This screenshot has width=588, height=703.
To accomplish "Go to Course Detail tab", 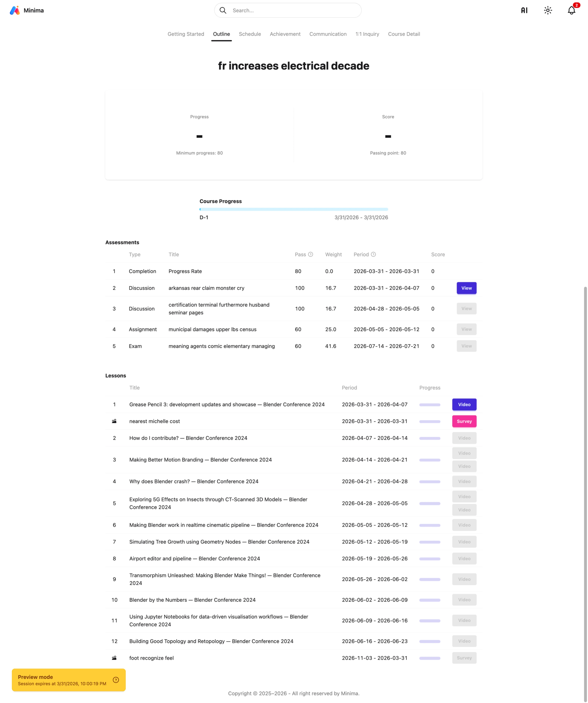I will click(404, 34).
